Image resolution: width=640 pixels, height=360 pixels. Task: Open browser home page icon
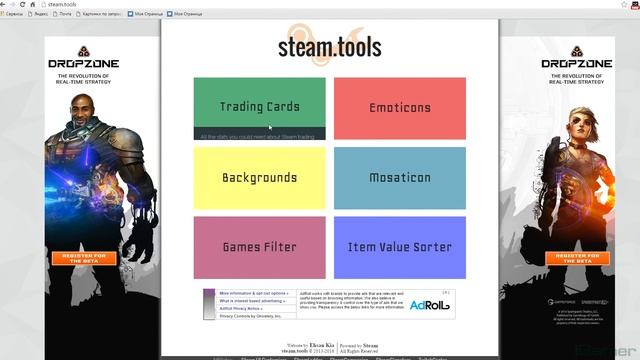tap(32, 4)
